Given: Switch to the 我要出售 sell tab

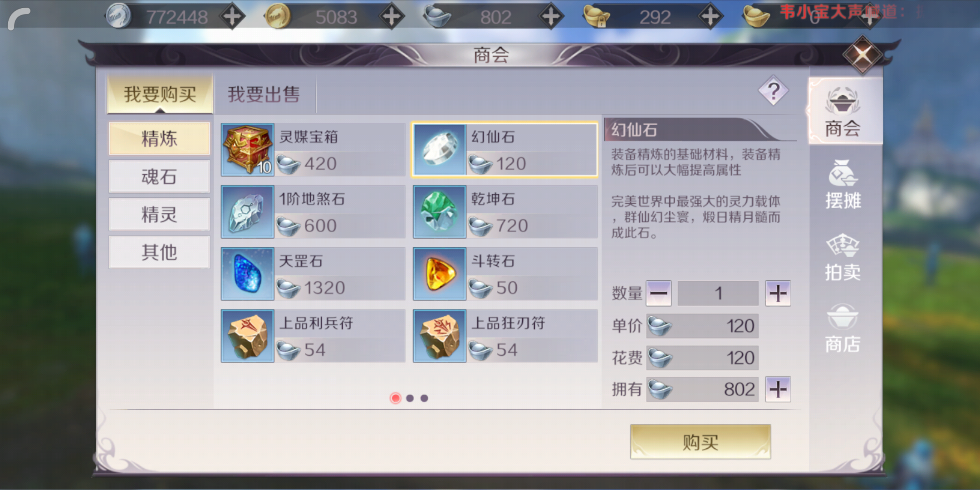Looking at the screenshot, I should [264, 94].
